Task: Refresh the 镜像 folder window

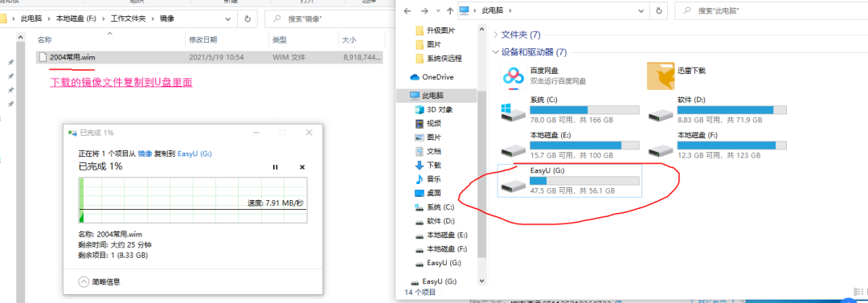Action: coord(247,18)
